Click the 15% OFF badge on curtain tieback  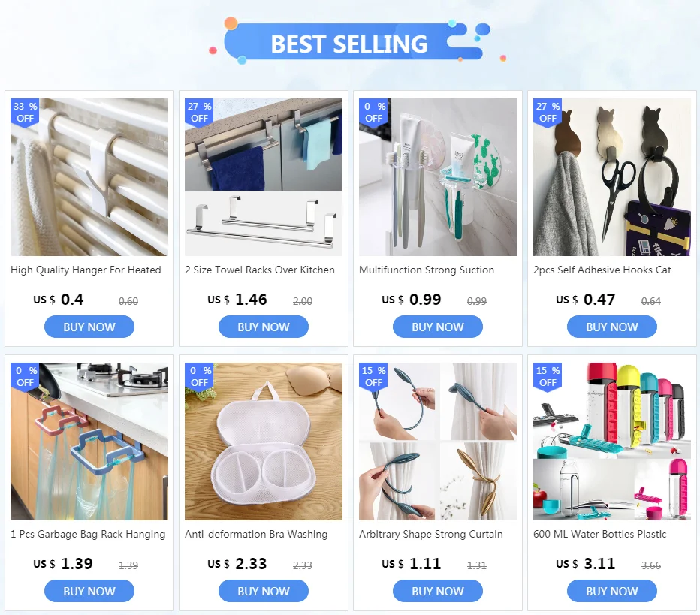tap(374, 377)
